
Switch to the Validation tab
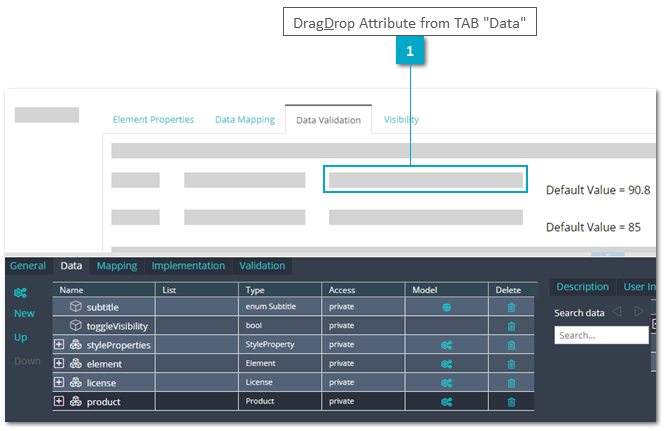[262, 266]
